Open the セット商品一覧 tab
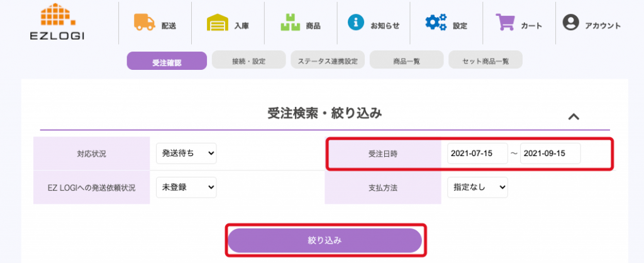The width and height of the screenshot is (644, 263). point(486,60)
